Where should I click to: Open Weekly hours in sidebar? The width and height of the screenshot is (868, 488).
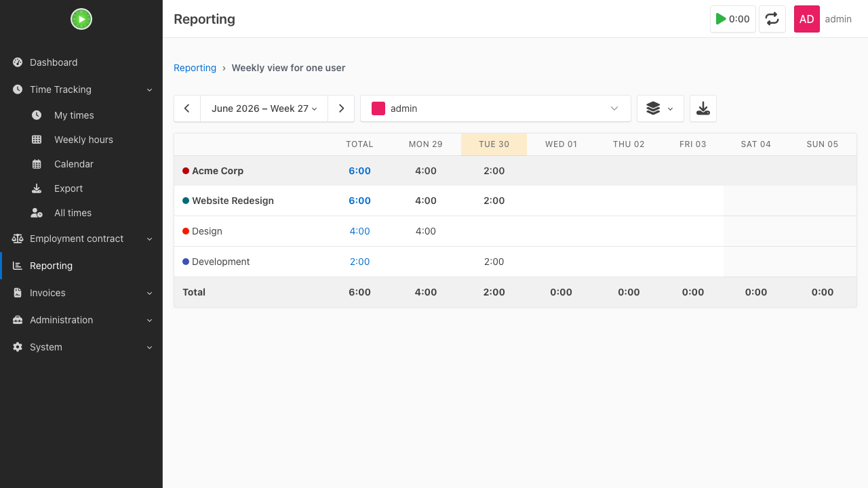click(81, 140)
